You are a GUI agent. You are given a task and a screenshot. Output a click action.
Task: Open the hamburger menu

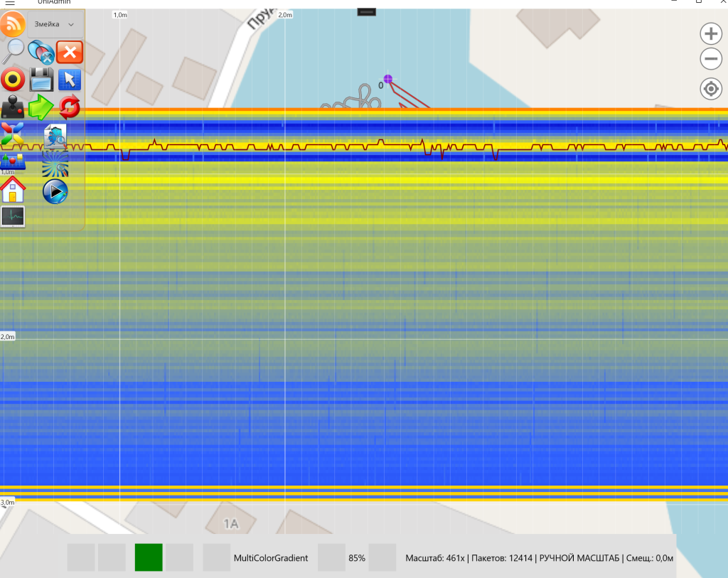[9, 3]
